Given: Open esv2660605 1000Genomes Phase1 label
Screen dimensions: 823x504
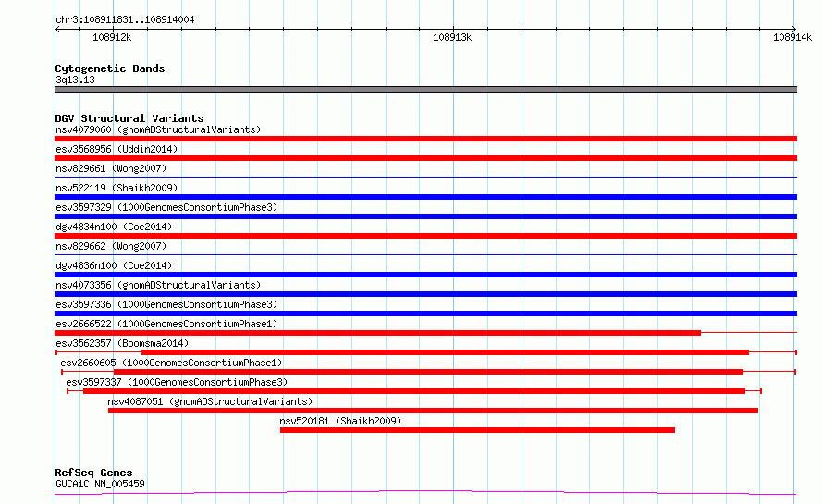Looking at the screenshot, I should point(171,363).
